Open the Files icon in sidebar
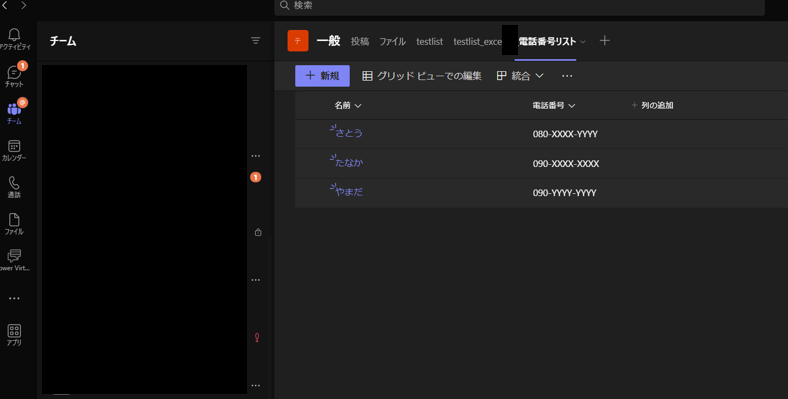 click(x=14, y=220)
